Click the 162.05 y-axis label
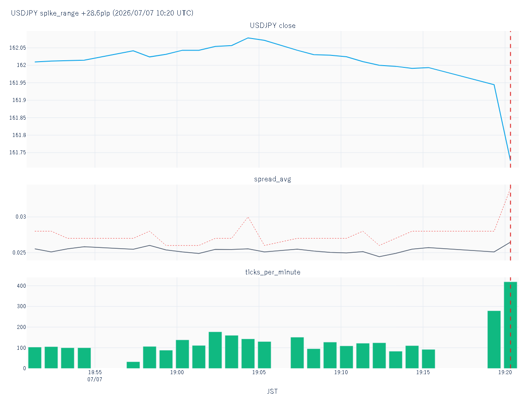The image size is (532, 399). point(18,48)
